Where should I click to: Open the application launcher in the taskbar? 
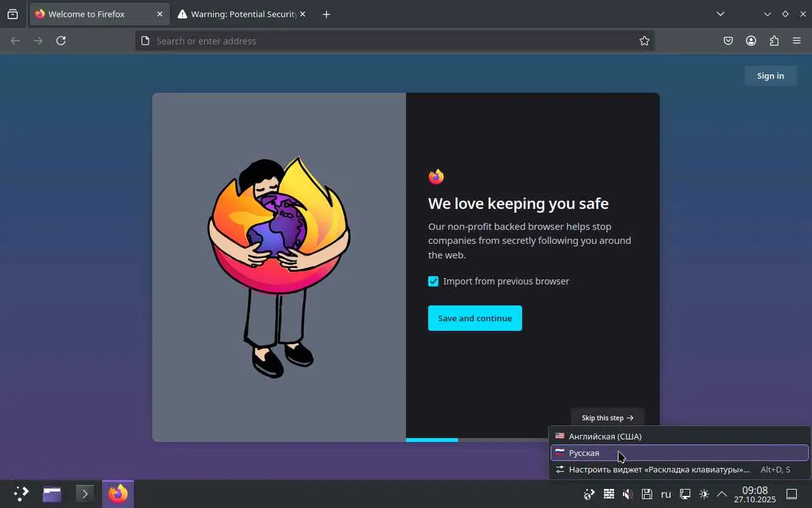point(22,493)
